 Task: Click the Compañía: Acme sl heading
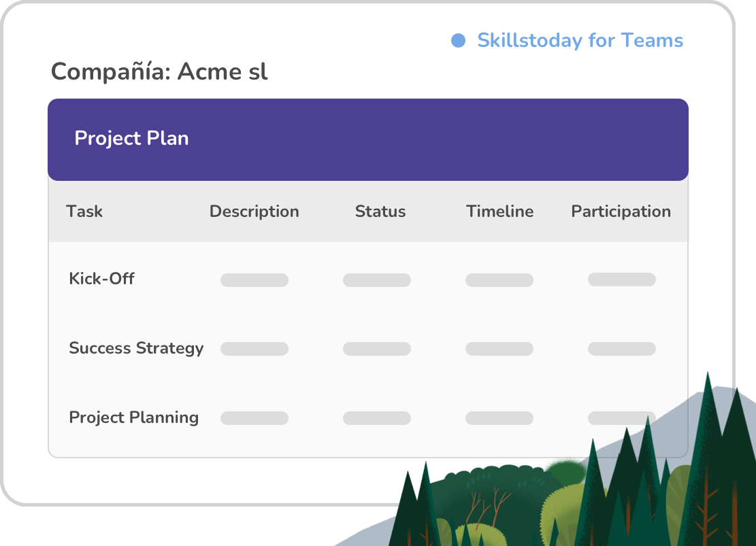(x=159, y=72)
